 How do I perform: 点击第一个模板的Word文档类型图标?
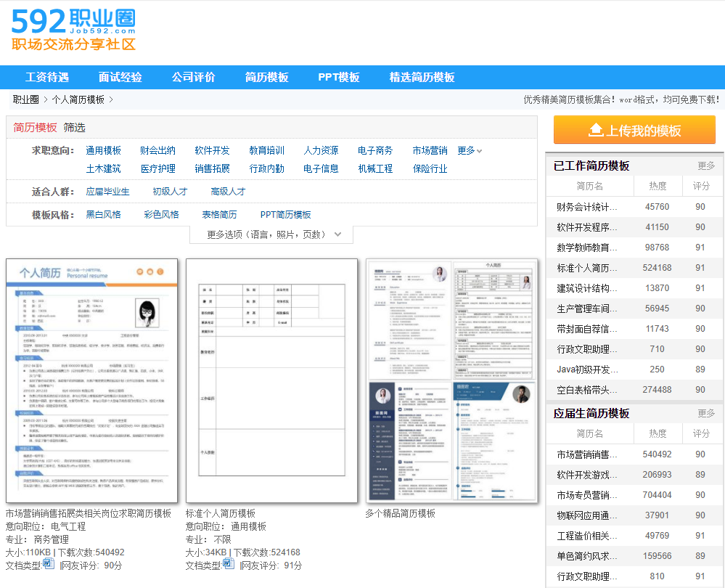point(46,564)
